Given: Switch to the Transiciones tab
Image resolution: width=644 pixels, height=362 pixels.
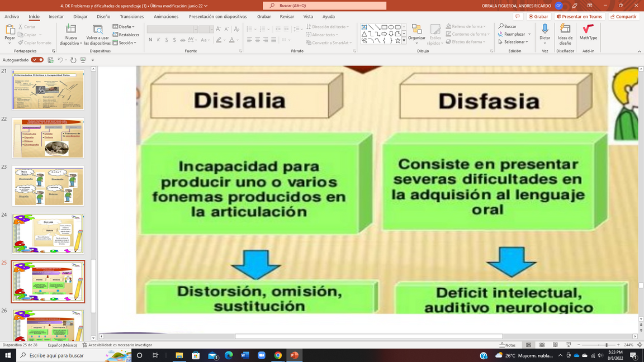Looking at the screenshot, I should click(x=132, y=16).
